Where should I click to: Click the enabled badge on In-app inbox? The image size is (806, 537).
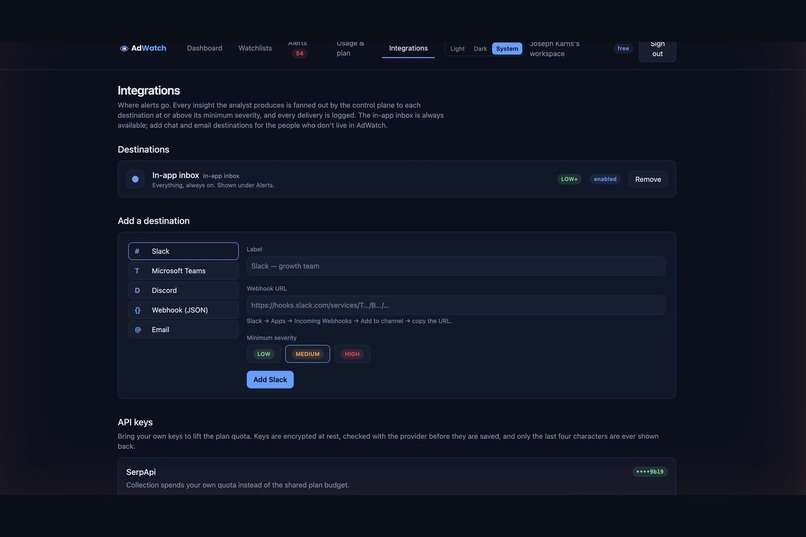tap(605, 179)
